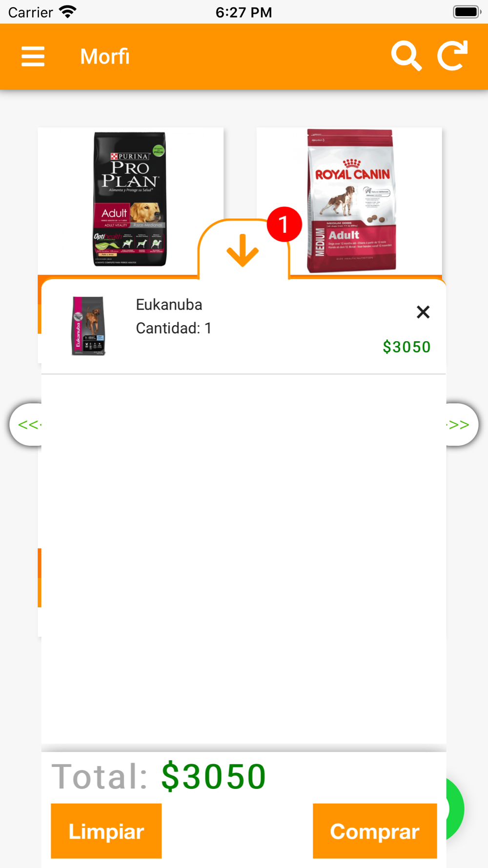Tap the red cart count badge

tap(284, 224)
